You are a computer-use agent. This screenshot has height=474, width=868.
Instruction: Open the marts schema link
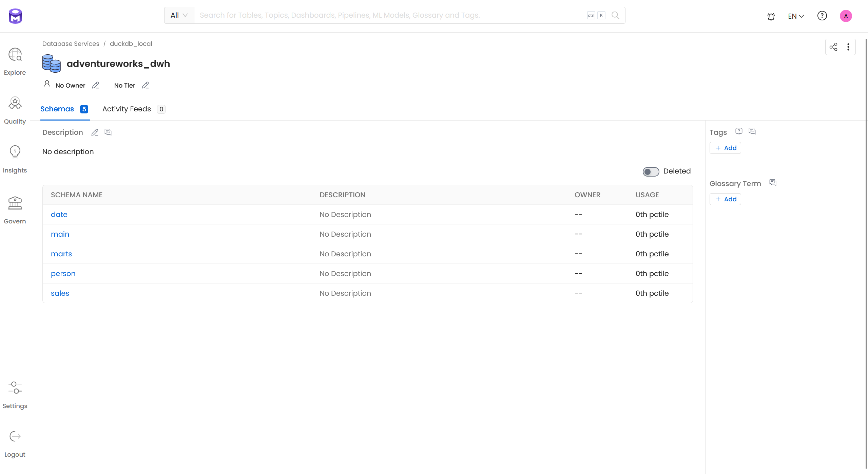click(61, 254)
